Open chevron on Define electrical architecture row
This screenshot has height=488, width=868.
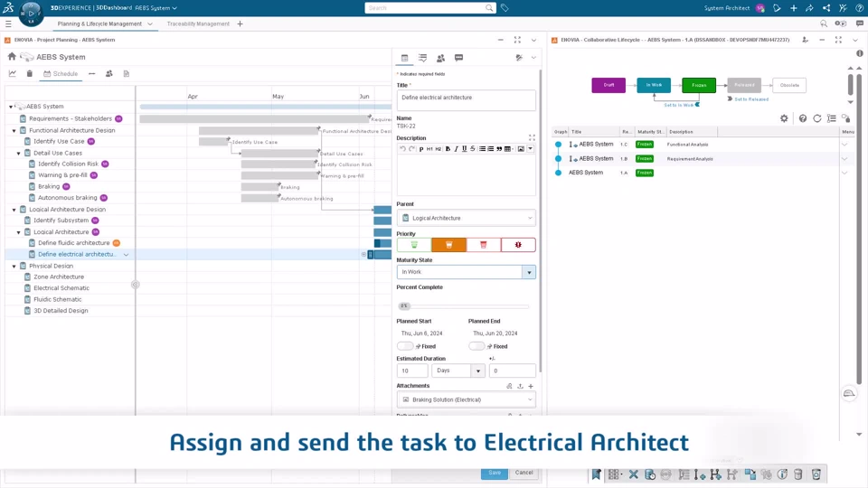[127, 255]
